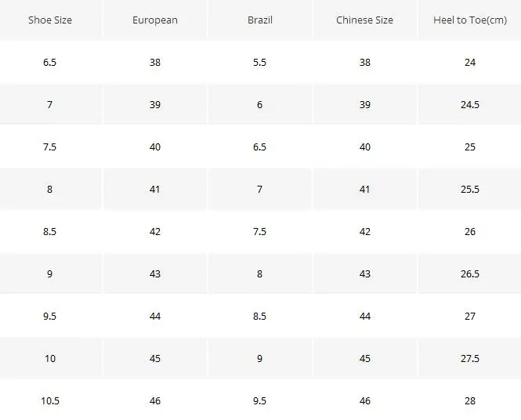The width and height of the screenshot is (521, 420).
Task: Select shoe size 10 in first column
Action: point(50,358)
